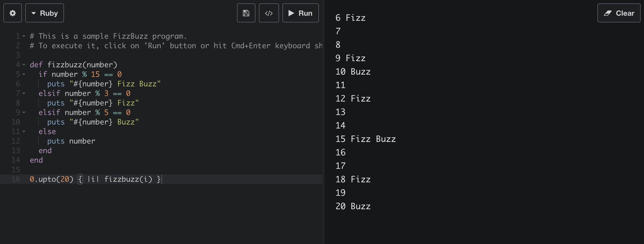Click the save floppy disk icon

pos(246,13)
